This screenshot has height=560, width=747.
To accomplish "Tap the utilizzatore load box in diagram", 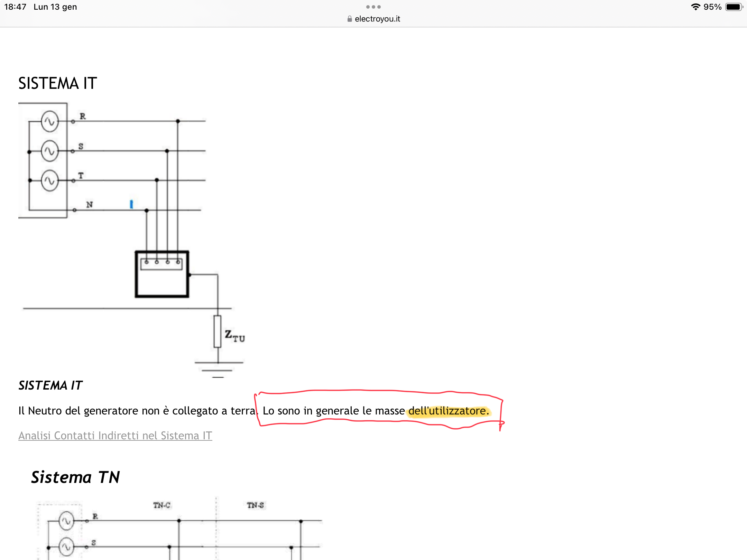I will pos(162,274).
